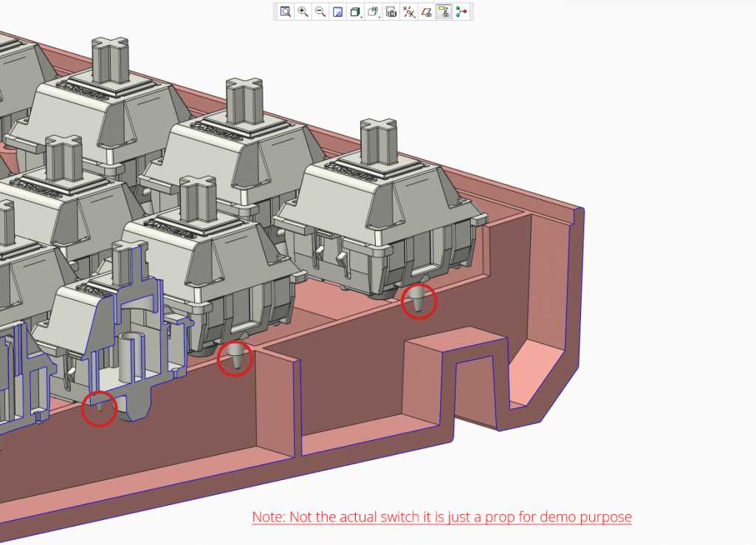Zoom out with the minus magnifier
The height and width of the screenshot is (545, 756).
click(x=320, y=12)
